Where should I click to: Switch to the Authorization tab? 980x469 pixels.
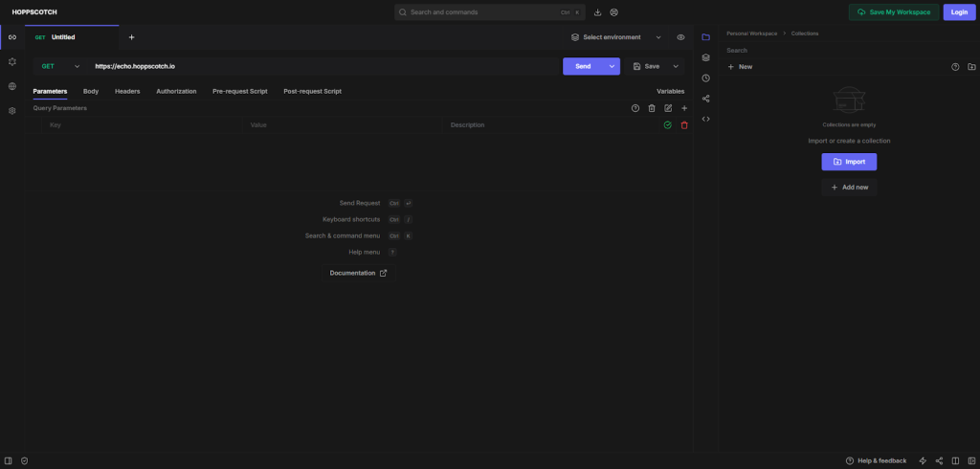pos(176,91)
